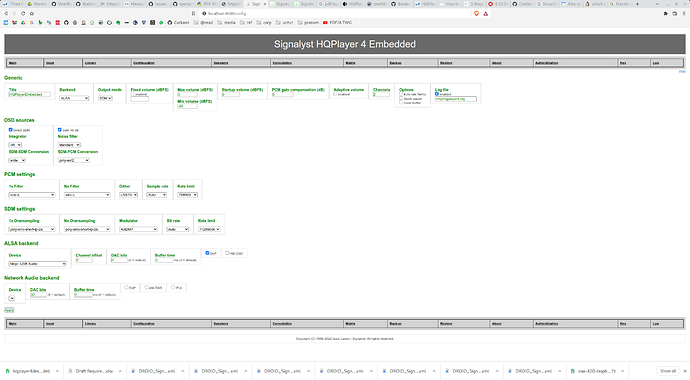Screen dimensions: 690x380
Task: Open the Corkami GitHub bookmark
Action: (x=178, y=22)
